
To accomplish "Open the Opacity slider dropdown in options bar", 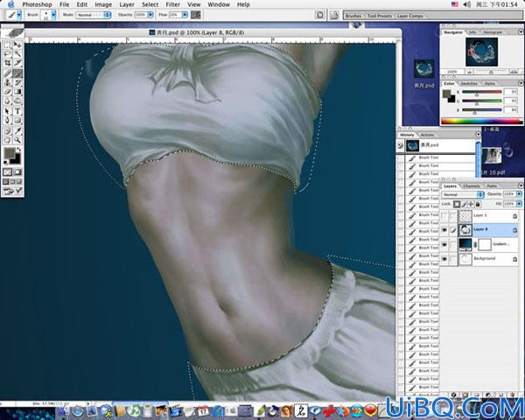I will [x=150, y=15].
